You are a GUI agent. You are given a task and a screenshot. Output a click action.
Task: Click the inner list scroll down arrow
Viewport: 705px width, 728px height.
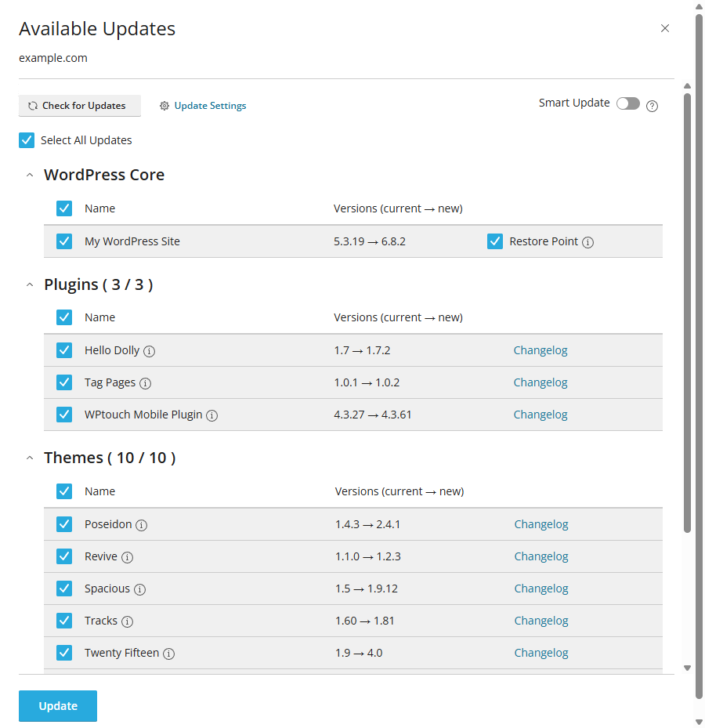(687, 668)
